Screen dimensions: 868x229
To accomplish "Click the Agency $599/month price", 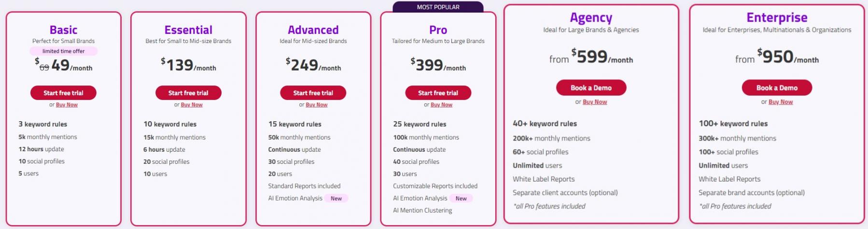I will (591, 57).
